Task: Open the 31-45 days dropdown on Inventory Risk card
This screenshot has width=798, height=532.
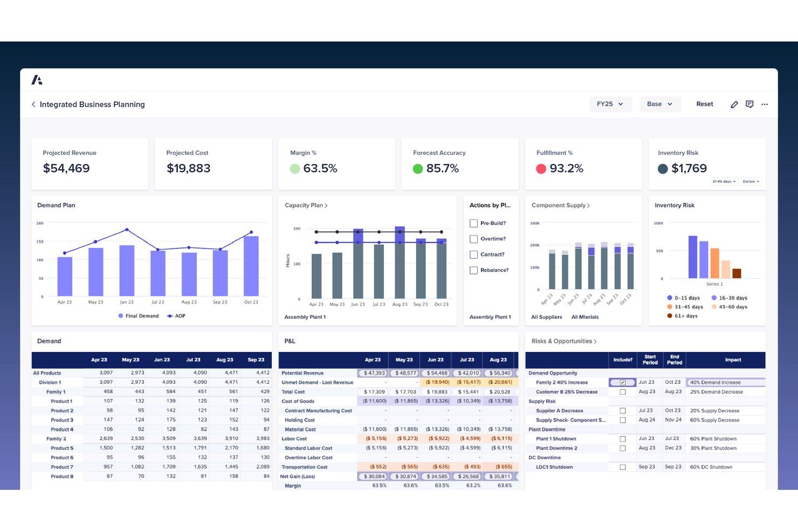Action: (724, 182)
